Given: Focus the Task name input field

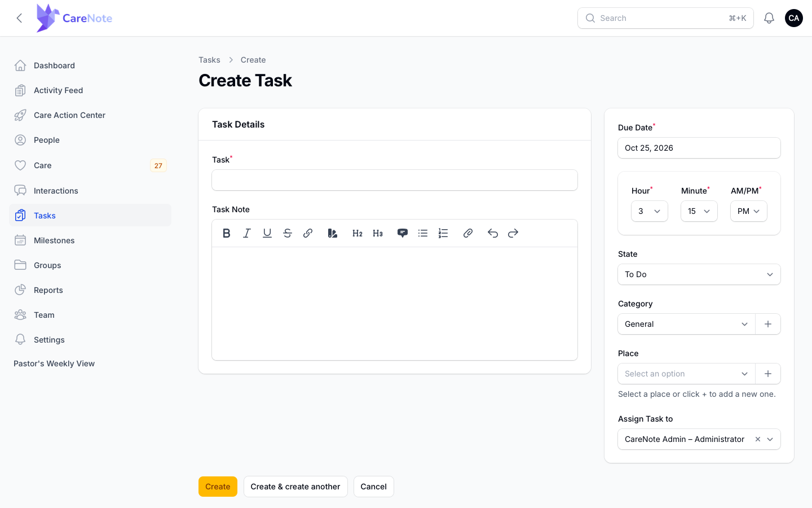Looking at the screenshot, I should (395, 180).
